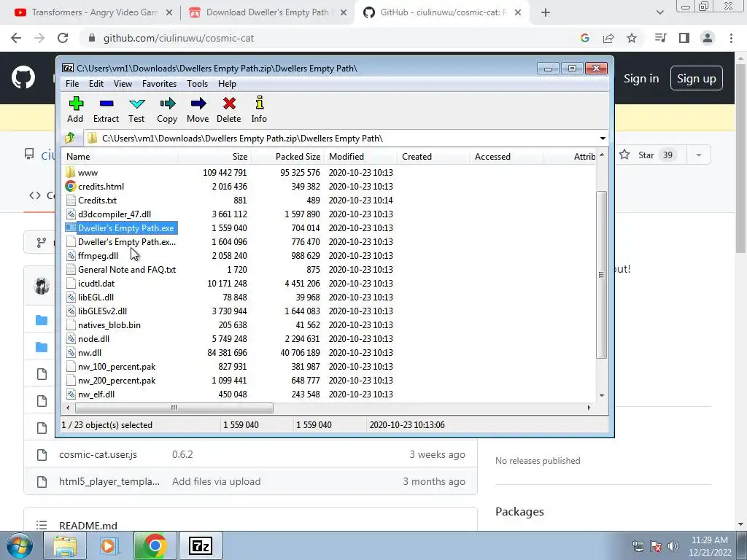
Task: Select the icudtl.dat file
Action: [x=96, y=284]
